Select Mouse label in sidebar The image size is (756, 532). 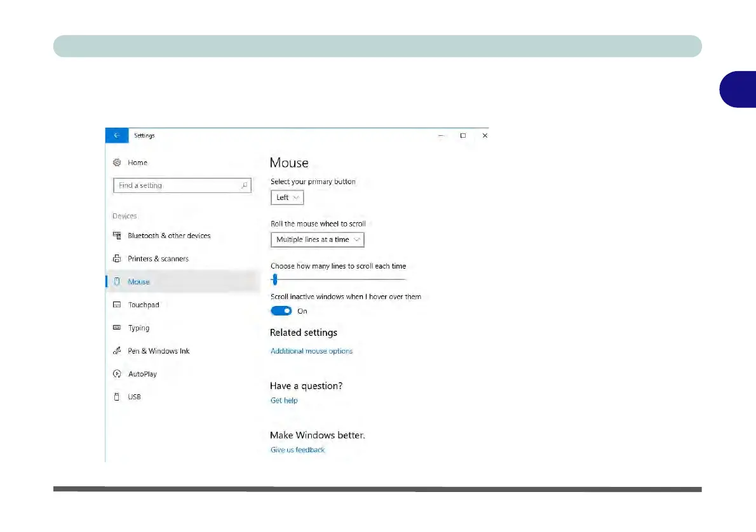(139, 282)
